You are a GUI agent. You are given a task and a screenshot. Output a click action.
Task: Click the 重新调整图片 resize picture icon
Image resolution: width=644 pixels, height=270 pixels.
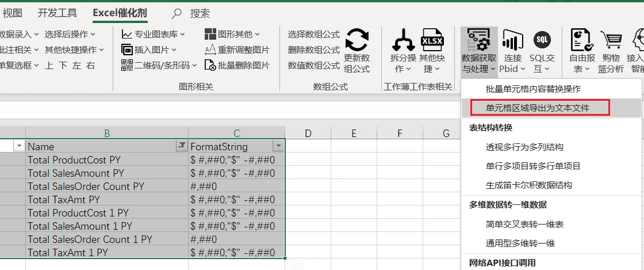tap(210, 50)
